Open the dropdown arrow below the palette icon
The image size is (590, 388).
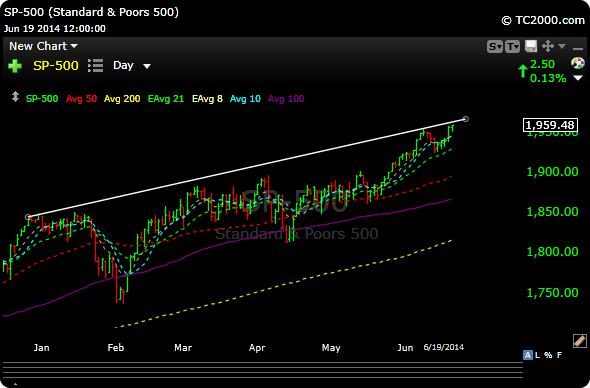578,78
